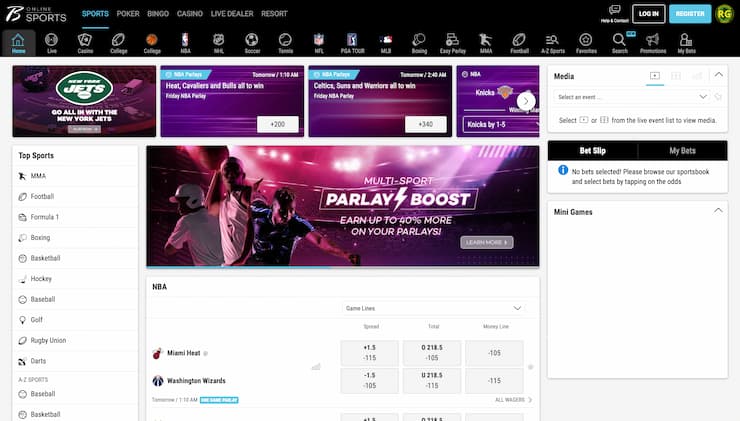
Task: Click the Borgata Online Sports logo
Action: (x=36, y=14)
